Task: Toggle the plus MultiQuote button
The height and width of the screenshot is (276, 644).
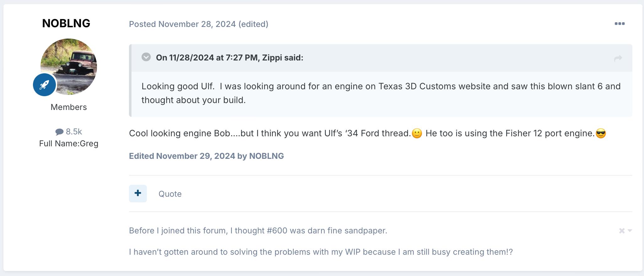Action: 138,193
